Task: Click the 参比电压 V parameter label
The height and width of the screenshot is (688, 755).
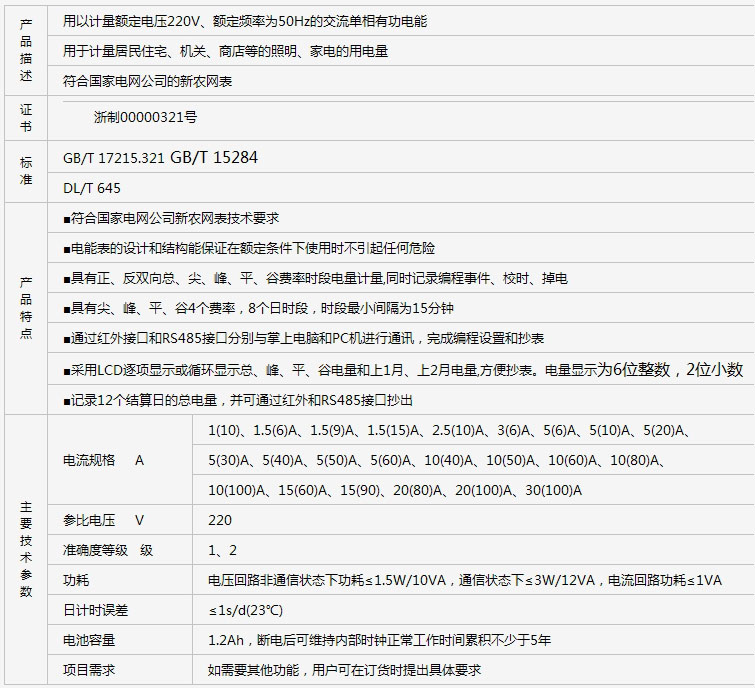Action: [x=103, y=520]
